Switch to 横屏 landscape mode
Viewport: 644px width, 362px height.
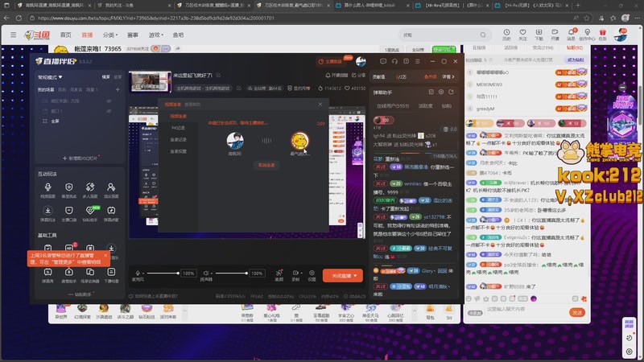(106, 77)
